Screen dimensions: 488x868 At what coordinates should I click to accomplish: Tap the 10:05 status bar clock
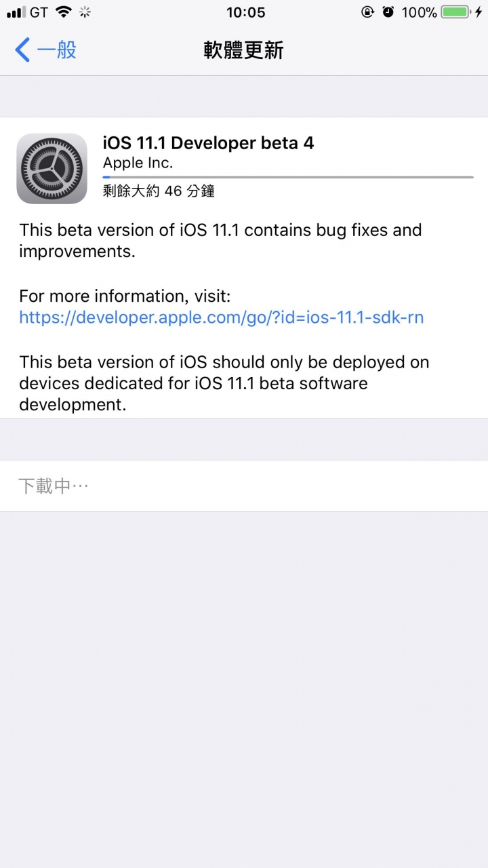pos(246,12)
